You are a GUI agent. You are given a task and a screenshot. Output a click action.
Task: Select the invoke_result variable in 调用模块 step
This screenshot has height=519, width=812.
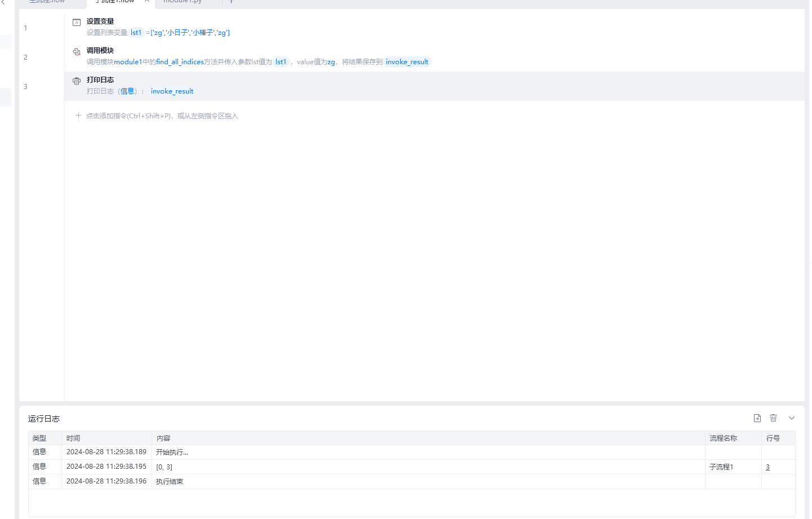coord(407,62)
